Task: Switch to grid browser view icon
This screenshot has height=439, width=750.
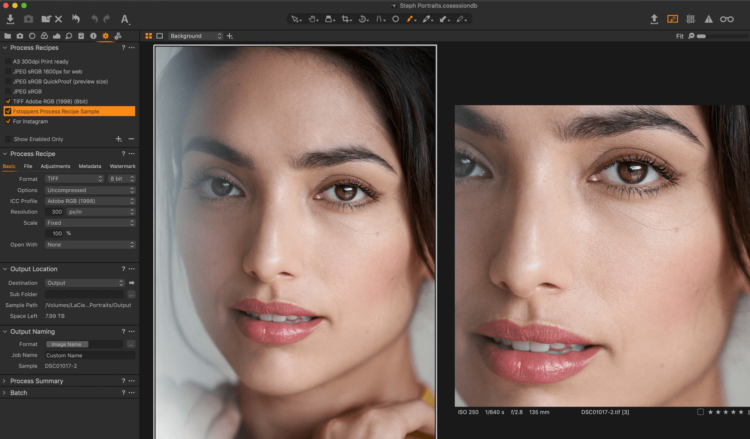Action: point(149,36)
